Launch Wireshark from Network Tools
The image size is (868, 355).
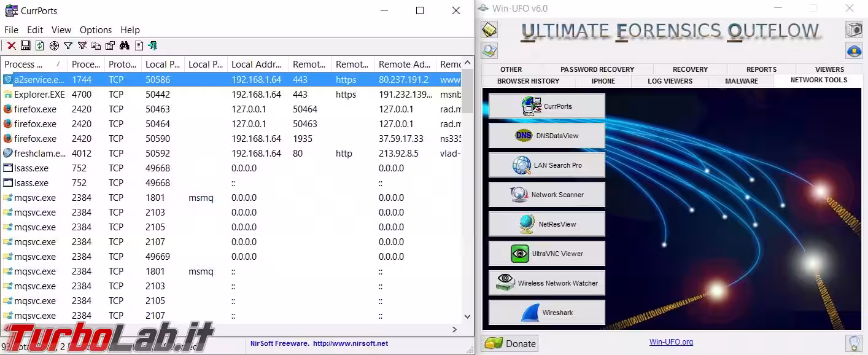[x=546, y=313]
